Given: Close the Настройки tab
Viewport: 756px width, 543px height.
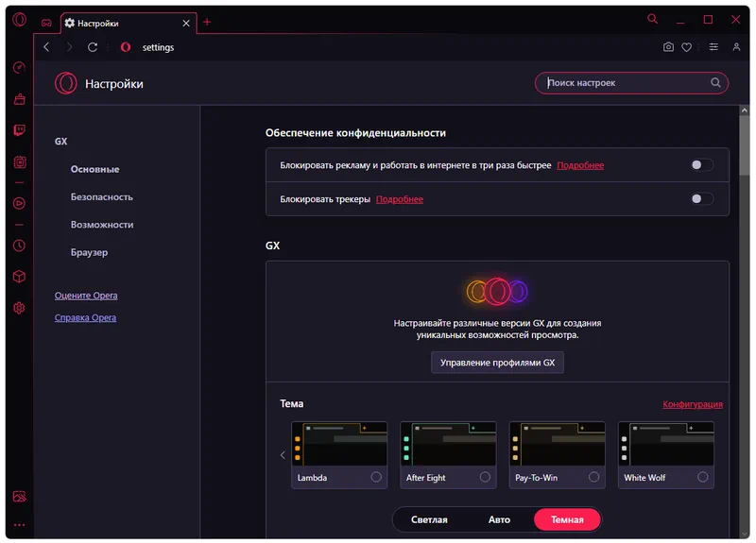Looking at the screenshot, I should pos(186,23).
